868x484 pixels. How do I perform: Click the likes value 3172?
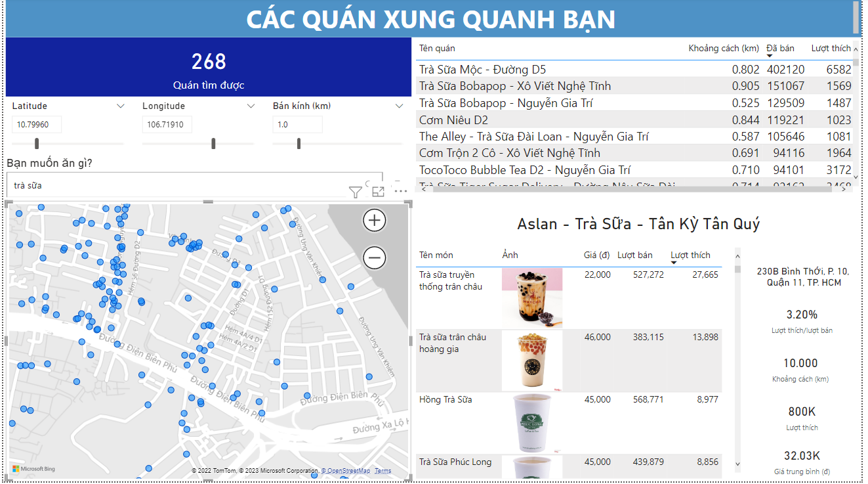click(839, 170)
